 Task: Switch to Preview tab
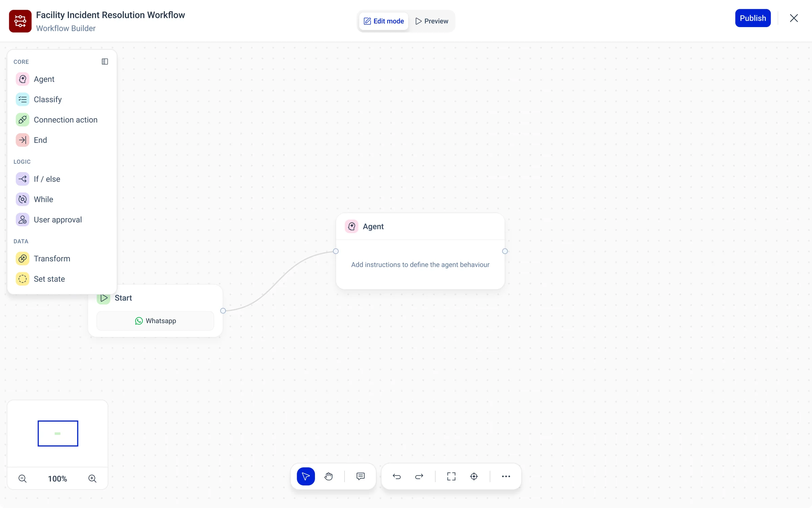(x=432, y=21)
